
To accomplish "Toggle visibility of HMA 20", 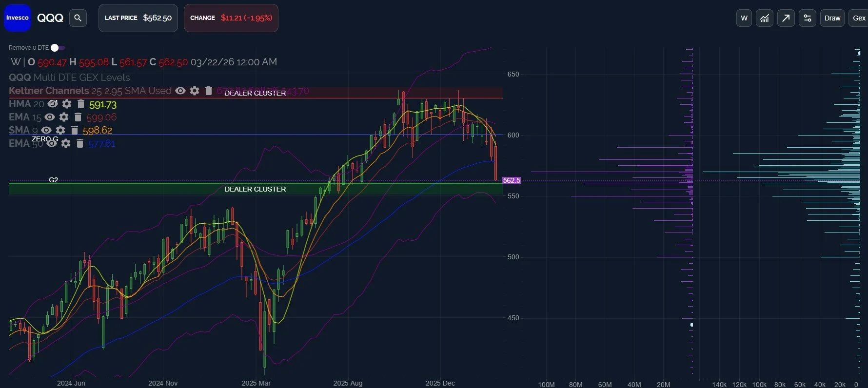I will (x=53, y=104).
